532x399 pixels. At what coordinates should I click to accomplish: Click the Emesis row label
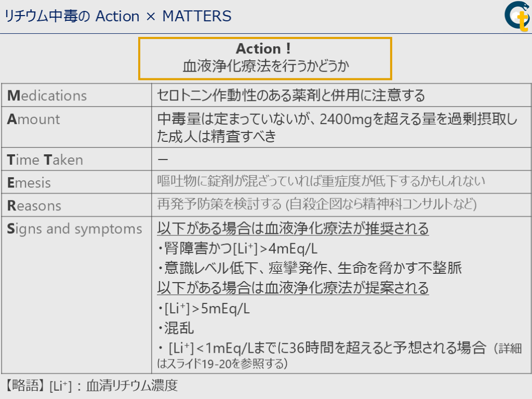pos(29,183)
